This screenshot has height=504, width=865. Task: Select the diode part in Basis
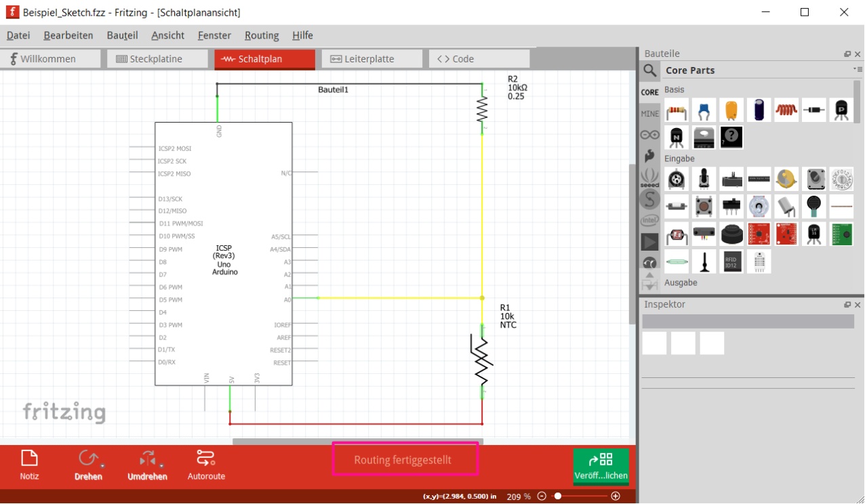814,110
